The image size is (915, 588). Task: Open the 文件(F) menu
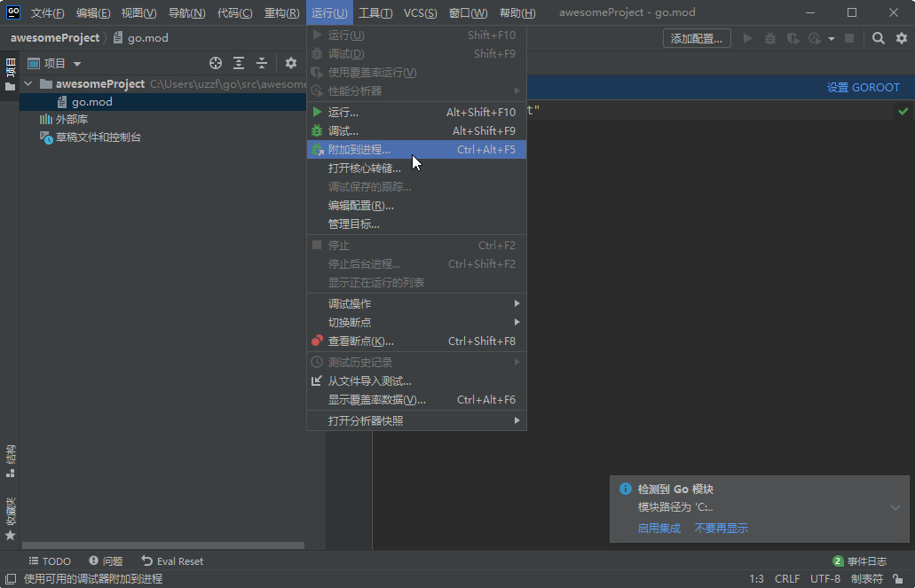pyautogui.click(x=47, y=12)
